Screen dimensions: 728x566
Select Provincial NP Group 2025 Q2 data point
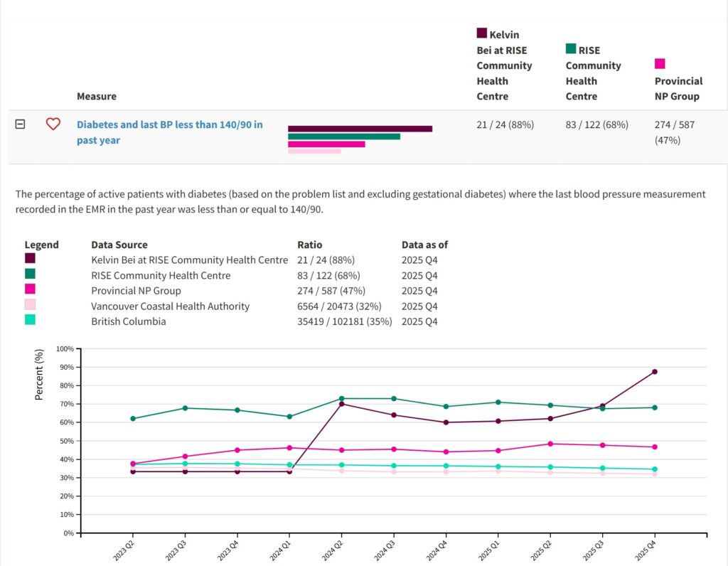click(x=550, y=444)
